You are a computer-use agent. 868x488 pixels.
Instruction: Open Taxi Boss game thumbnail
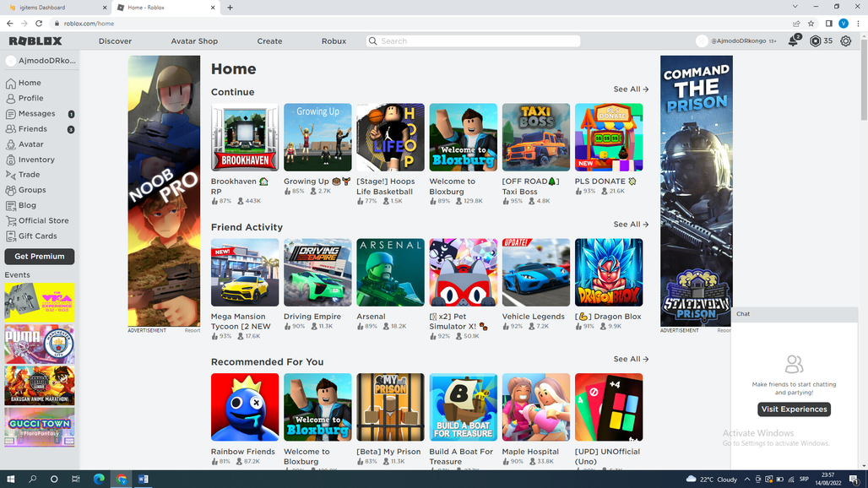[x=536, y=138]
